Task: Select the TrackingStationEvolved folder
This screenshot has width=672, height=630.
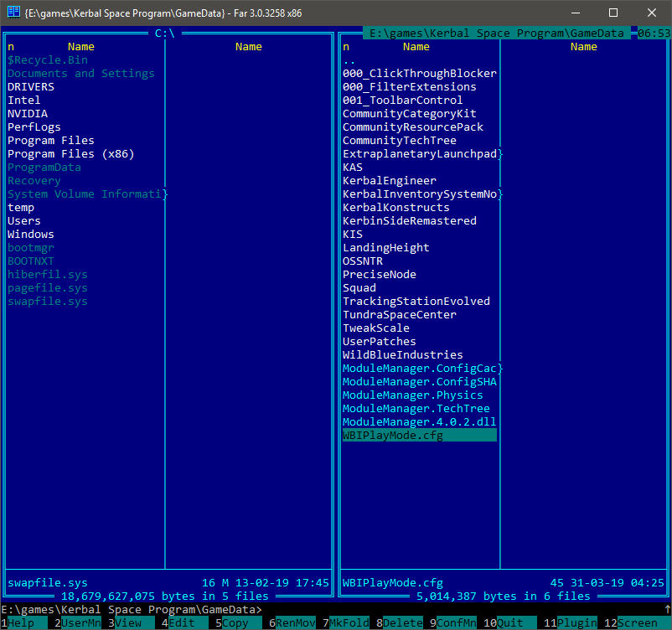Action: coord(416,302)
